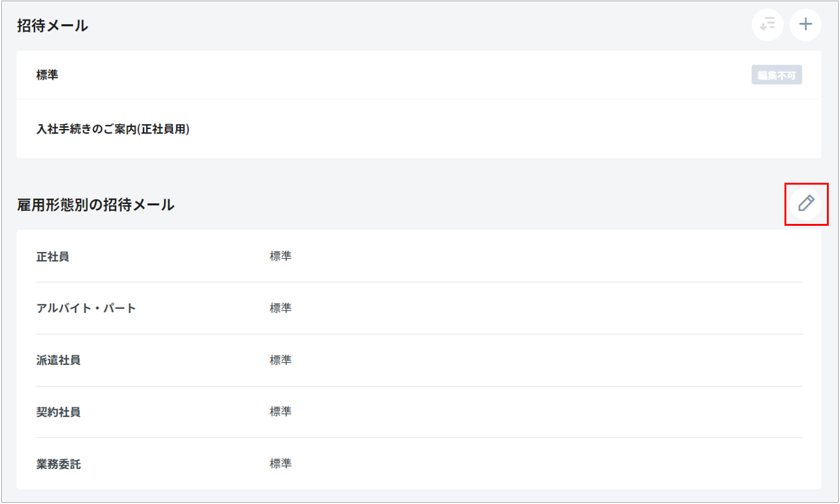This screenshot has width=840, height=504.
Task: Click the sort order icon for invitation mails
Action: tap(767, 25)
